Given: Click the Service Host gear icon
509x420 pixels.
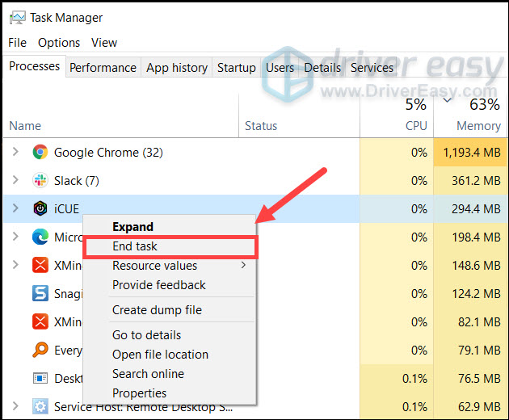Looking at the screenshot, I should 40,405.
